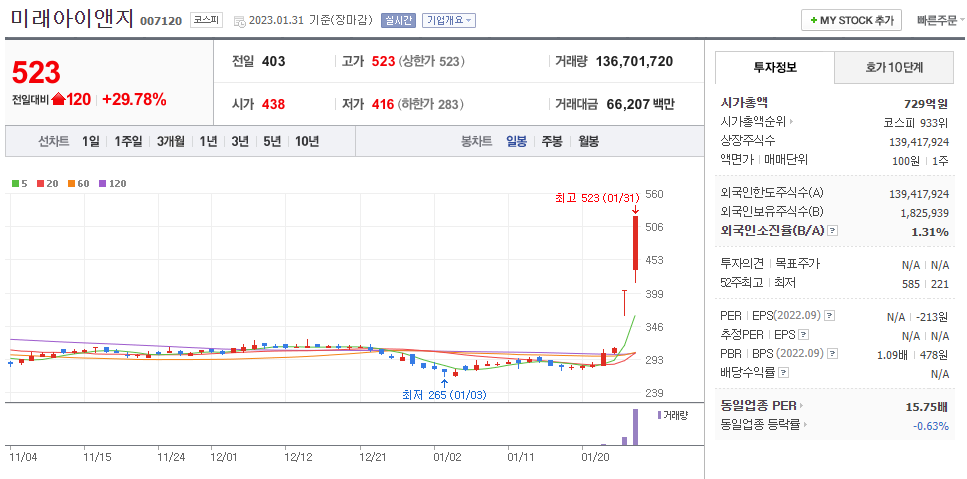Click the 외국인보유주식수 value 1,825,939
The width and height of the screenshot is (967, 479).
923,213
